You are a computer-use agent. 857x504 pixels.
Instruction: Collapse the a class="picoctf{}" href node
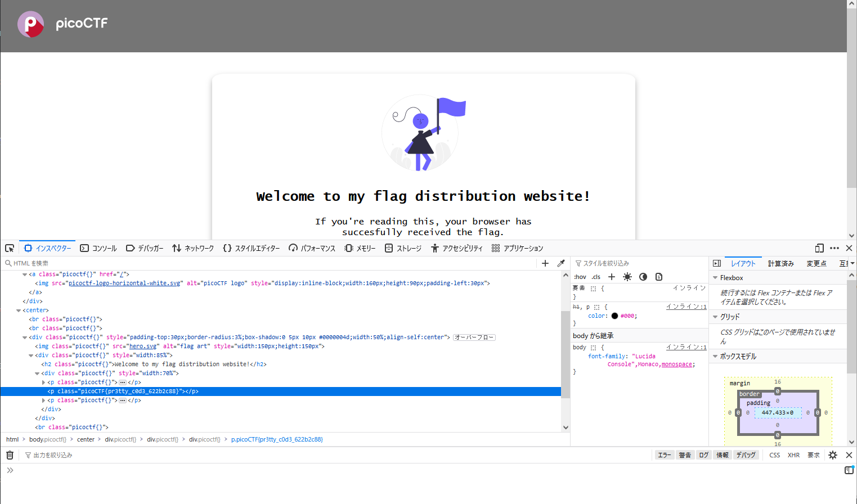point(25,274)
